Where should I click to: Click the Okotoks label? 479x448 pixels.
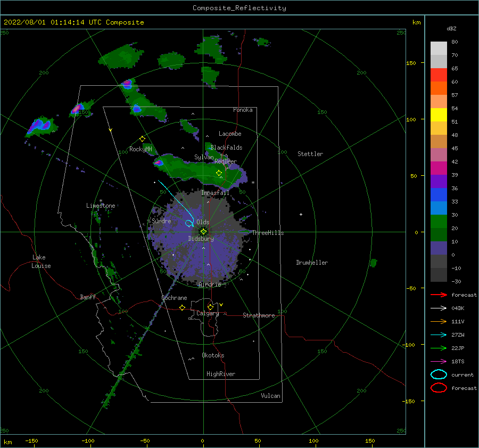click(x=213, y=355)
